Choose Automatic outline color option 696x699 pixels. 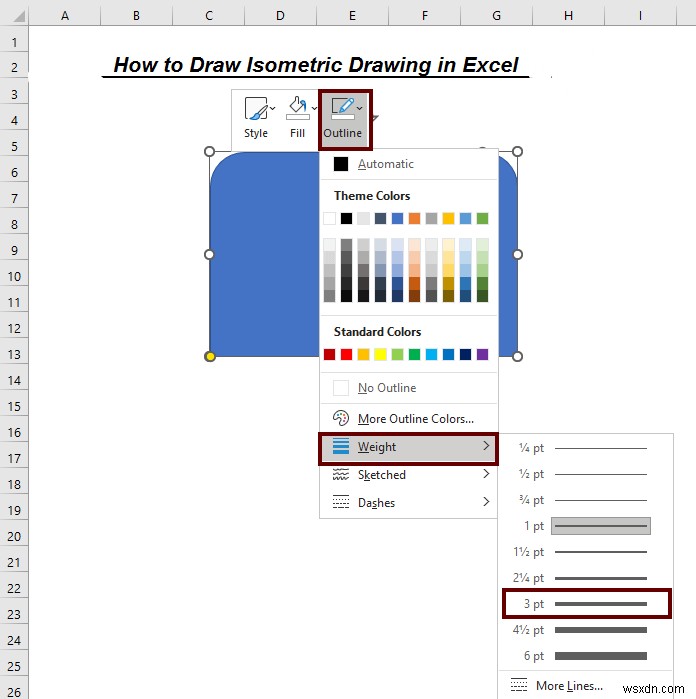coord(408,164)
